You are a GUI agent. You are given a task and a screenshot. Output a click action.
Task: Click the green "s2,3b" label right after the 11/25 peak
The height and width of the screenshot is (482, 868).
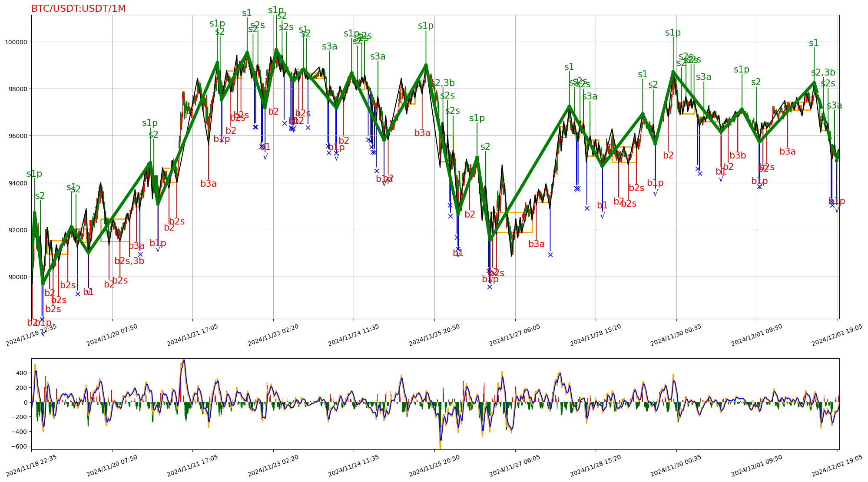click(443, 83)
